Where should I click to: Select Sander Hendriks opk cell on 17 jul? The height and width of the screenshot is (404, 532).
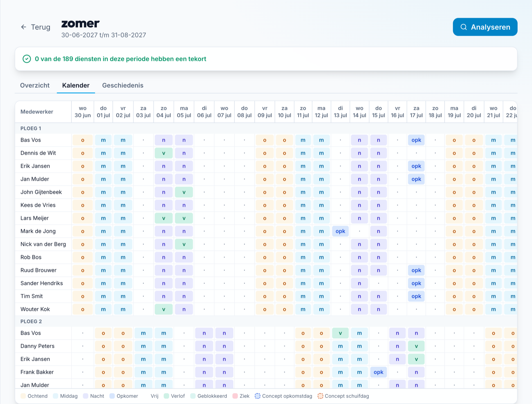416,283
